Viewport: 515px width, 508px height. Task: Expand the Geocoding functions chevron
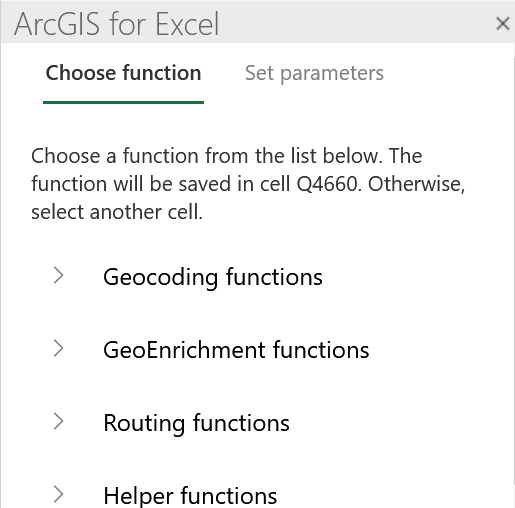point(59,275)
